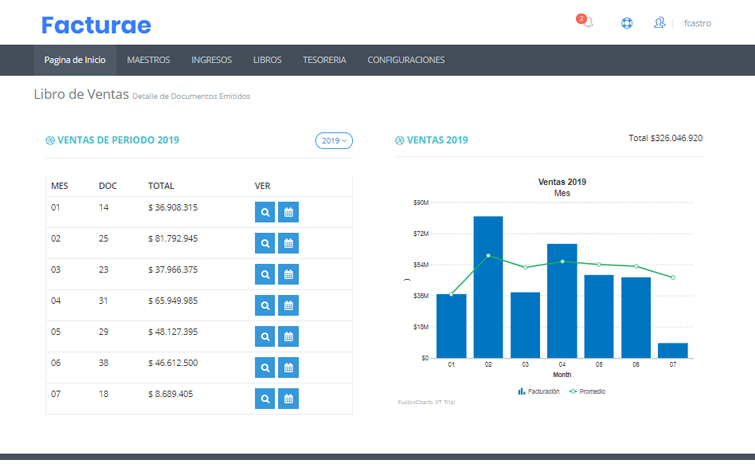Click the Libro de Ventas page title
Image resolution: width=755 pixels, height=470 pixels.
point(81,94)
